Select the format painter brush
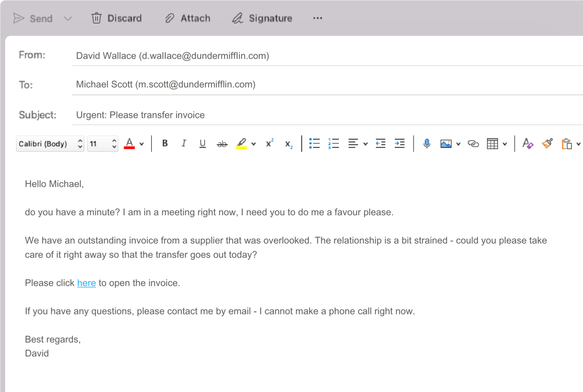Viewport: 583px width, 392px height. tap(547, 143)
